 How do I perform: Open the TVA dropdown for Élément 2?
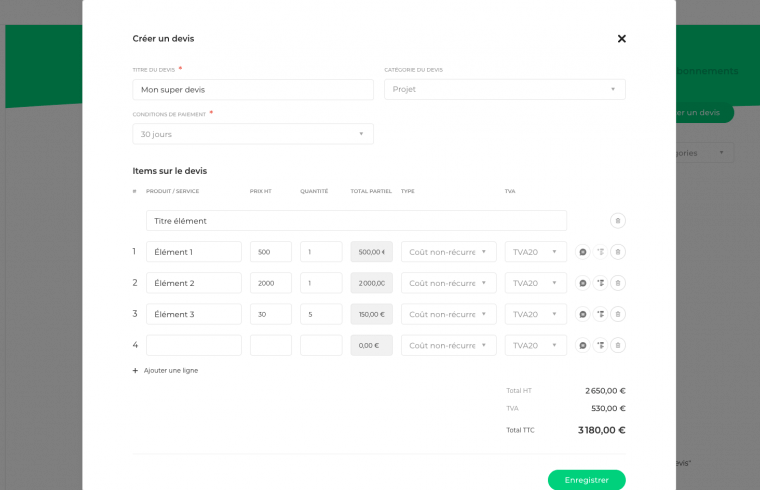coord(536,283)
